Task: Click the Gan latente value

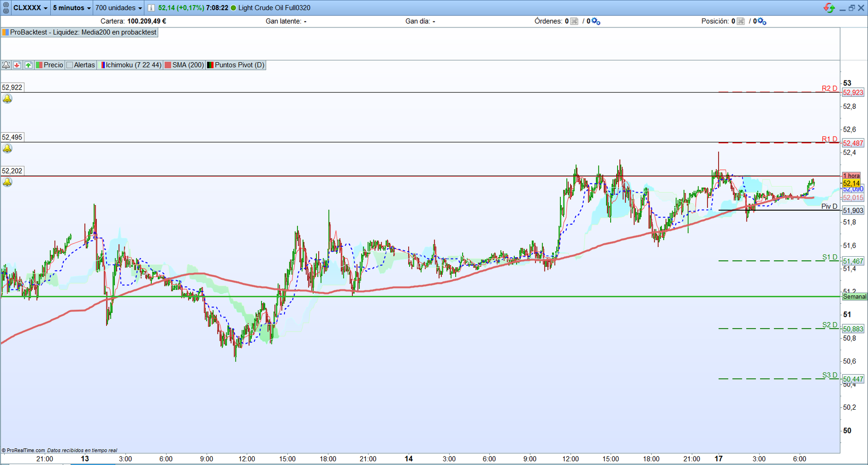Action: coord(305,21)
